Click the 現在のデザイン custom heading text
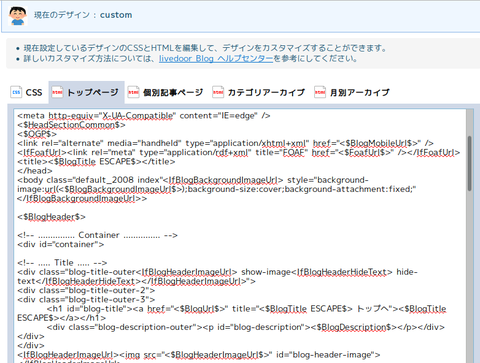Viewport: 480px width, 363px height. coord(83,15)
